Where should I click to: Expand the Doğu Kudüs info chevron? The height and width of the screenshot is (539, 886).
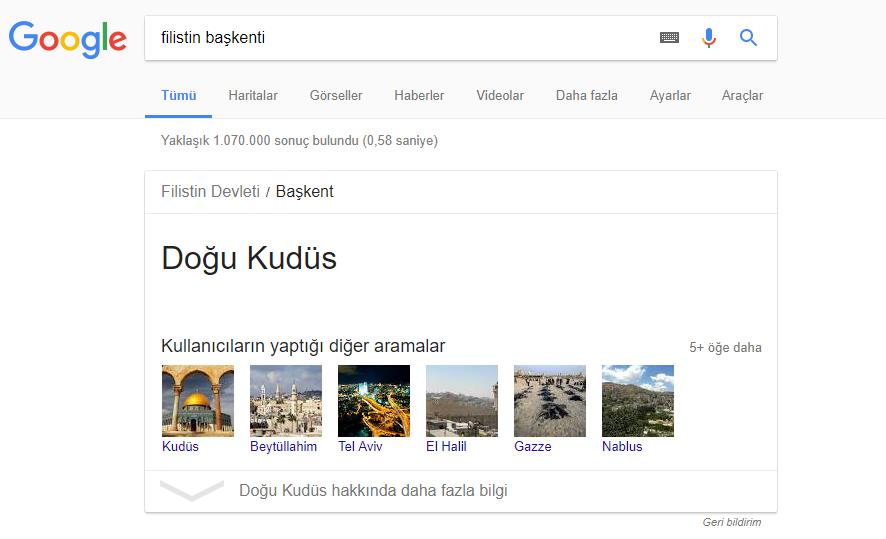[191, 491]
